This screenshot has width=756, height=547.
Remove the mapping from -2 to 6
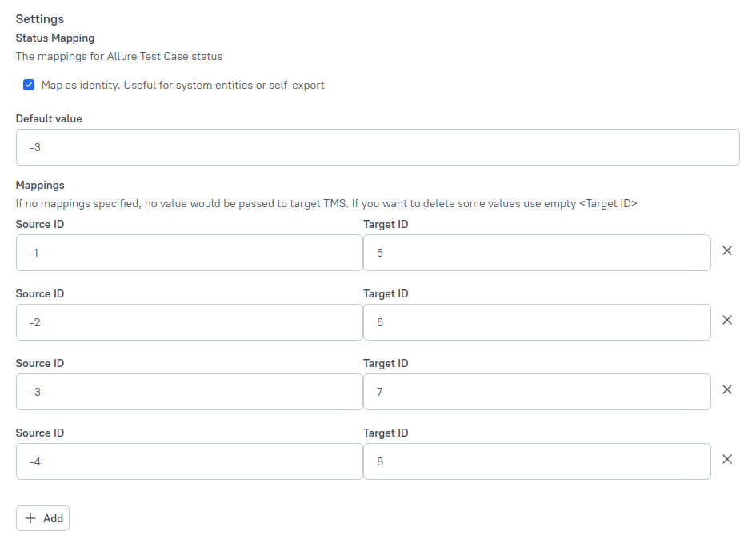pyautogui.click(x=727, y=320)
